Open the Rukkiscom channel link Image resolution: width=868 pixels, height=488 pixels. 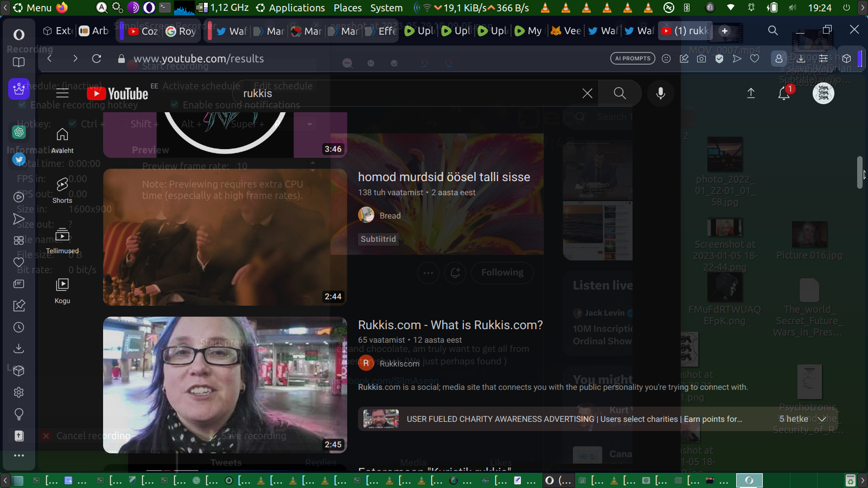tap(399, 364)
